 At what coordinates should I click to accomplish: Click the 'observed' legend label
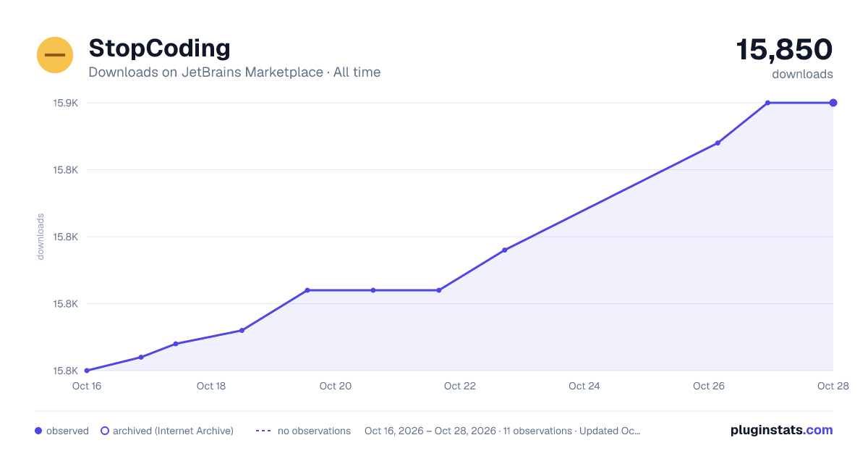click(67, 431)
